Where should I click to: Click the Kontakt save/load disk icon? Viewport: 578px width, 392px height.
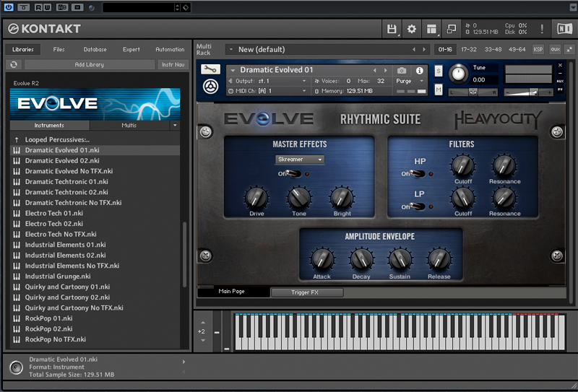392,29
